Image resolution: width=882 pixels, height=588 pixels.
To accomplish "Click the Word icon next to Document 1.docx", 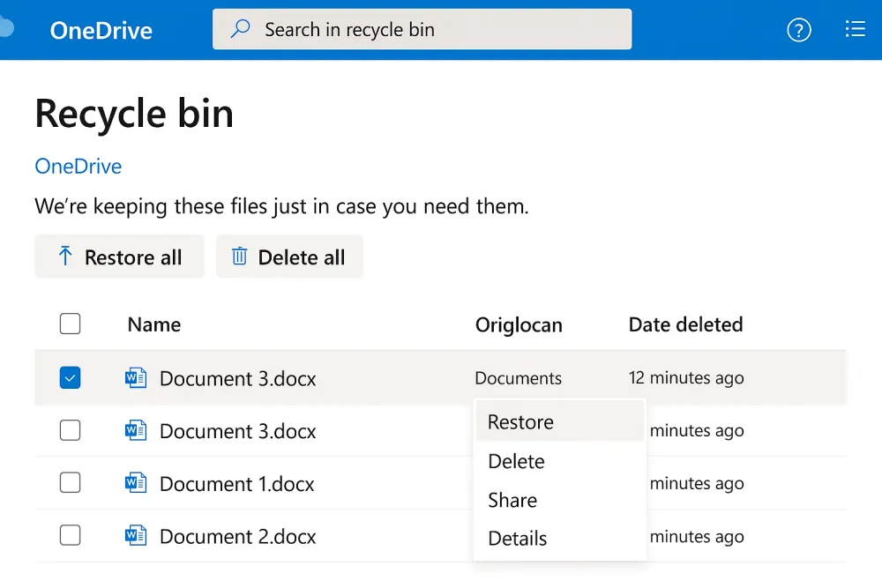I will tap(138, 483).
